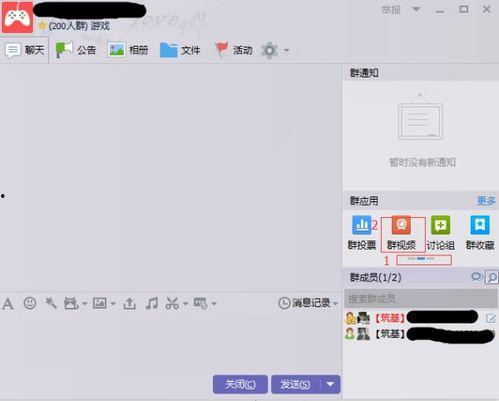Click the screen share icon beside scissors
The height and width of the screenshot is (401, 499).
(201, 303)
